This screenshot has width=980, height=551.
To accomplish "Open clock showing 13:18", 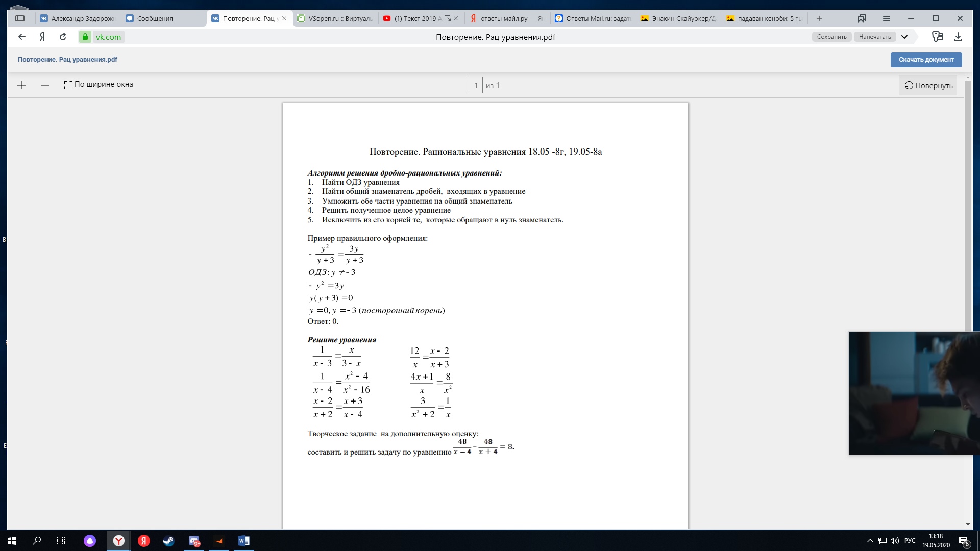I will click(936, 541).
